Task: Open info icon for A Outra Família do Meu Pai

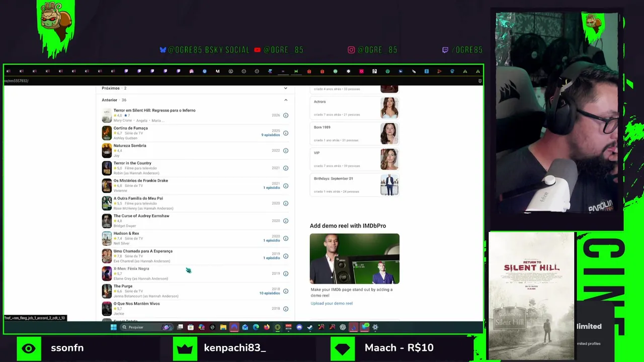Action: [286, 203]
